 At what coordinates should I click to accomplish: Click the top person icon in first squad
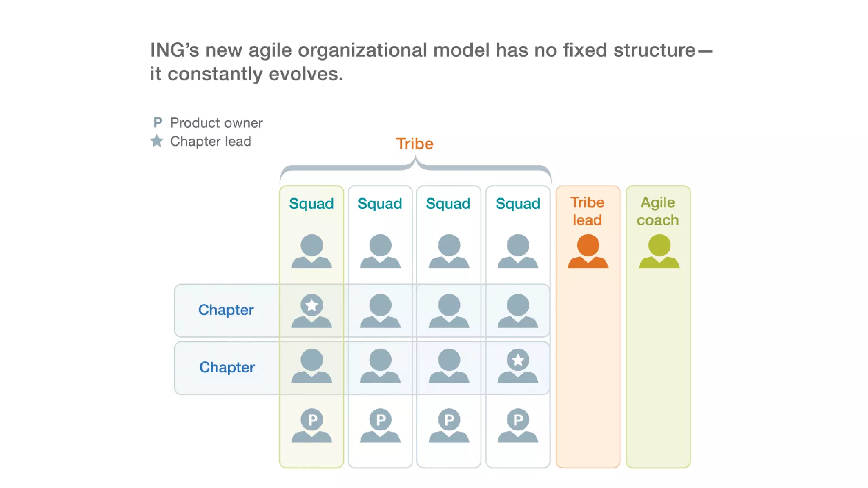click(312, 251)
